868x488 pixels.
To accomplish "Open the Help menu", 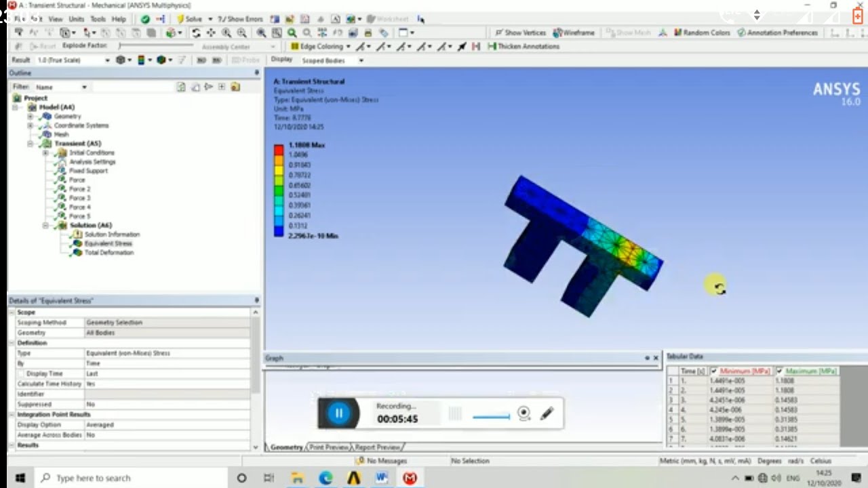I will pyautogui.click(x=119, y=19).
